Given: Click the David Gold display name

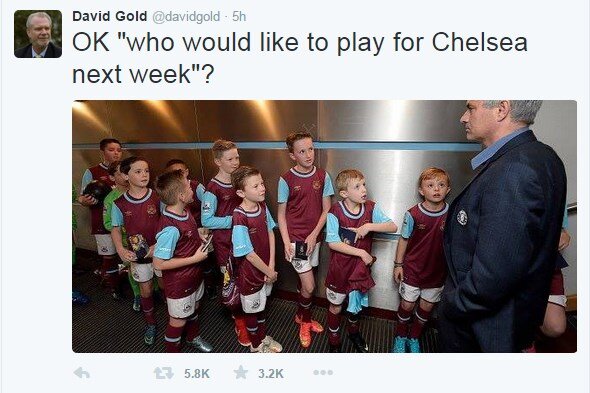Looking at the screenshot, I should point(109,16).
